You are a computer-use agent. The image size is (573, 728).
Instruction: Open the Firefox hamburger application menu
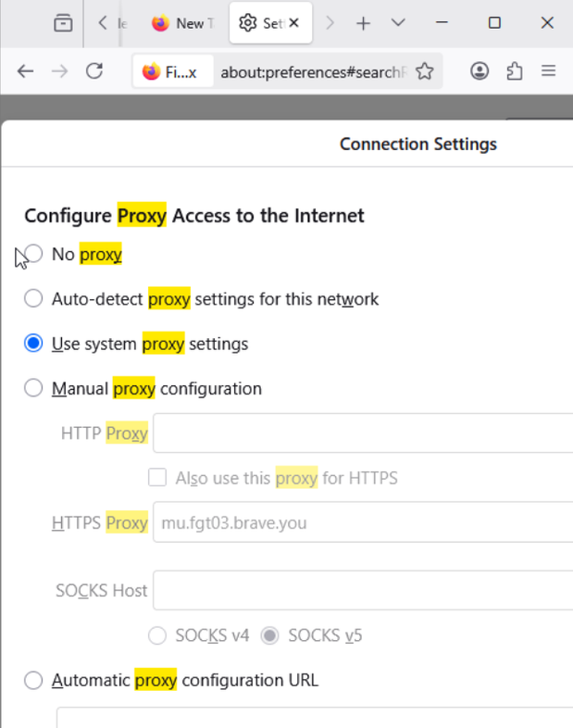(549, 71)
